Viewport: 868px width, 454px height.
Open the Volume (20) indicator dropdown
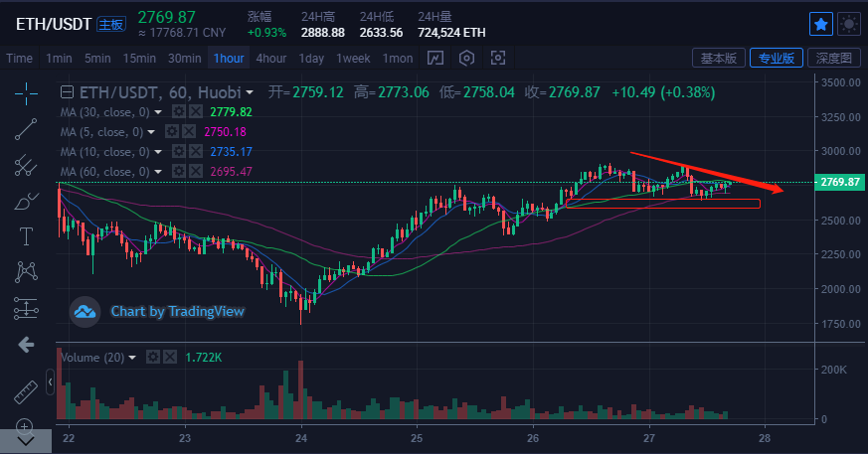tap(133, 357)
